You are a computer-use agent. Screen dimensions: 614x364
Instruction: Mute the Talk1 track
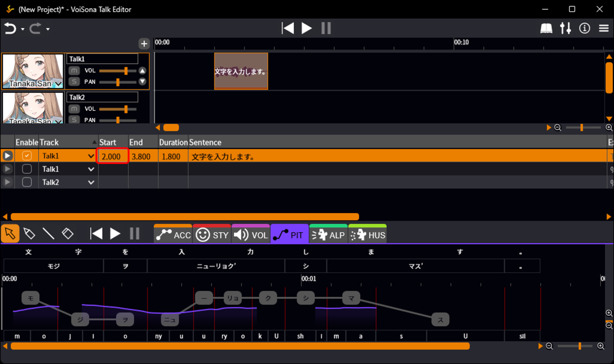point(74,70)
